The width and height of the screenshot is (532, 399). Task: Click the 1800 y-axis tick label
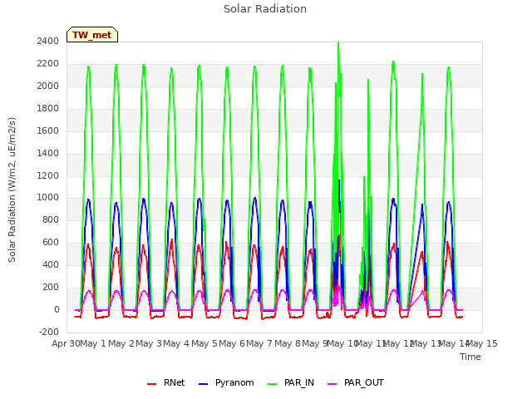coord(48,108)
